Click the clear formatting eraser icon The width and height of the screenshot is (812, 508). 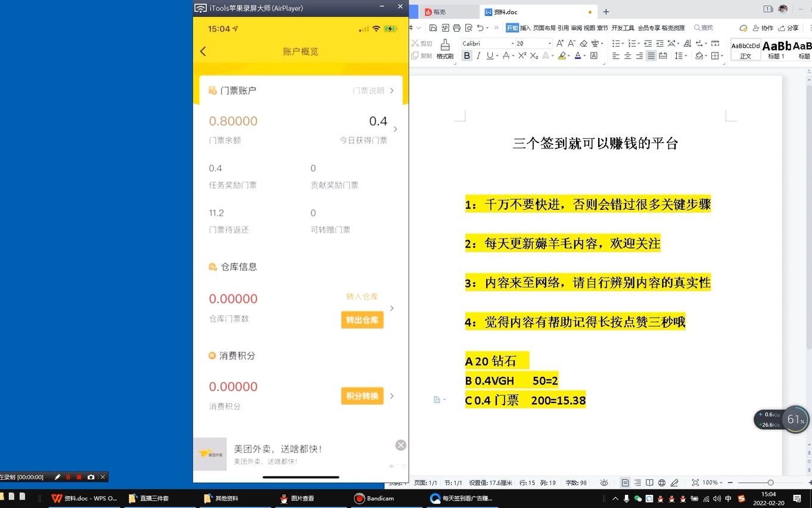(x=583, y=43)
